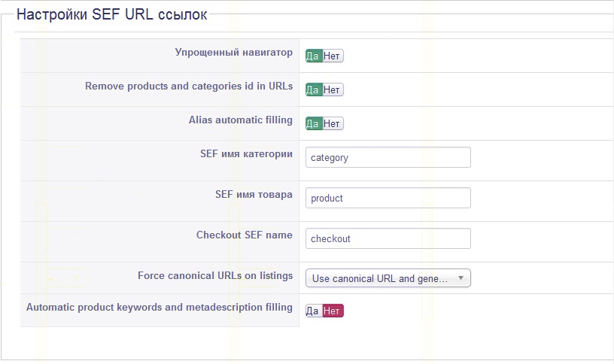
Task: Open Force canonical URLs on listings dropdown
Action: 380,278
